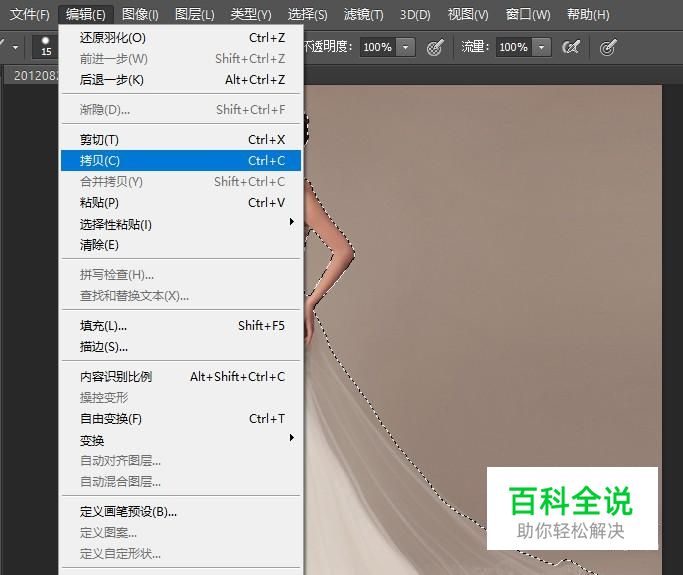Image resolution: width=683 pixels, height=575 pixels.
Task: Choose 还原羽化(O) to undo feather
Action: pos(181,38)
